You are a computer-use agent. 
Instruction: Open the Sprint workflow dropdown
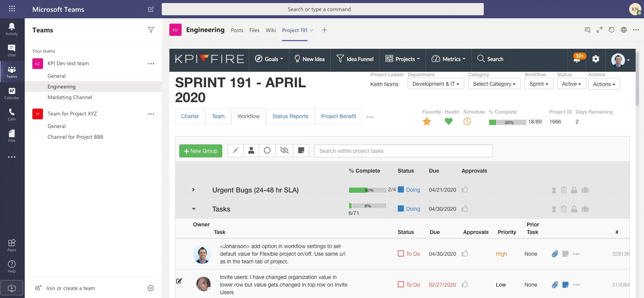pos(539,84)
